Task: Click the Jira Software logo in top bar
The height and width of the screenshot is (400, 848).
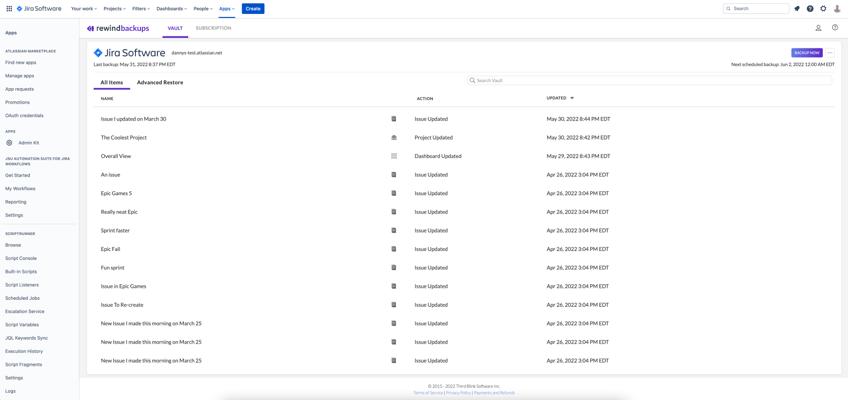Action: [x=39, y=9]
